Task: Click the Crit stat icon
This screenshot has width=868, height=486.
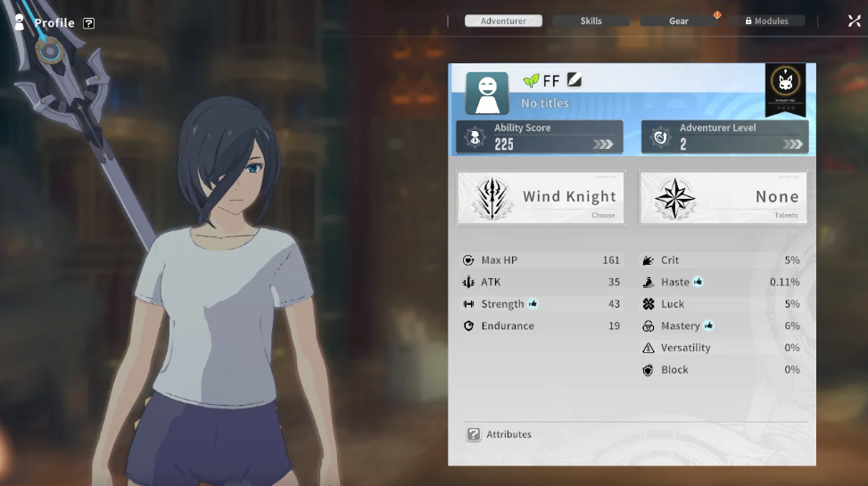Action: [649, 260]
